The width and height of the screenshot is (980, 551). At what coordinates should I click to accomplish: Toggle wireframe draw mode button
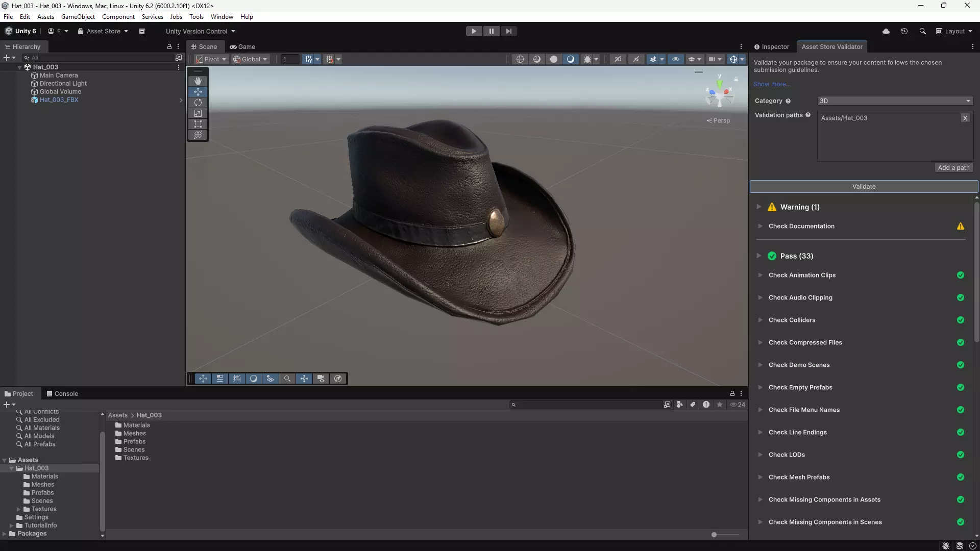520,59
